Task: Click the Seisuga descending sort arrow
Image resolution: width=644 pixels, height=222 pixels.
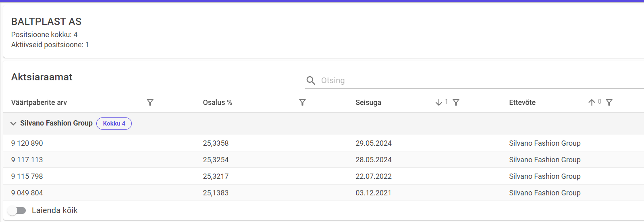Action: point(439,103)
